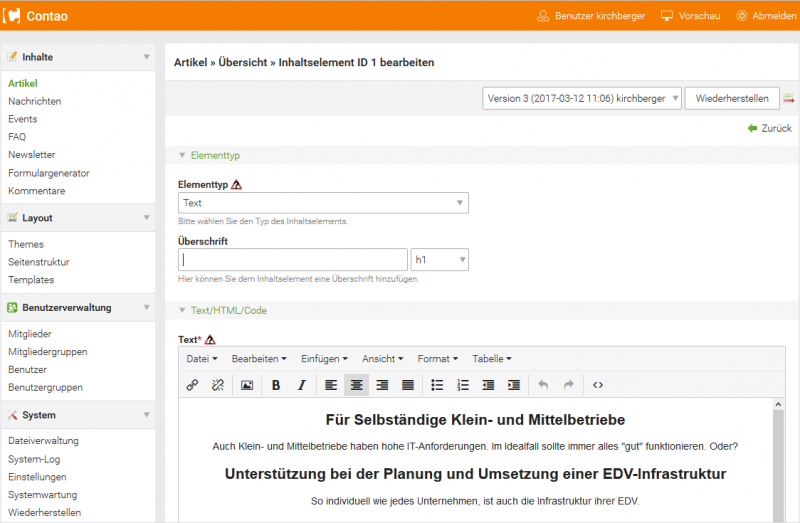The width and height of the screenshot is (800, 523).
Task: Open the Elementtyp dropdown showing Text
Action: 323,203
